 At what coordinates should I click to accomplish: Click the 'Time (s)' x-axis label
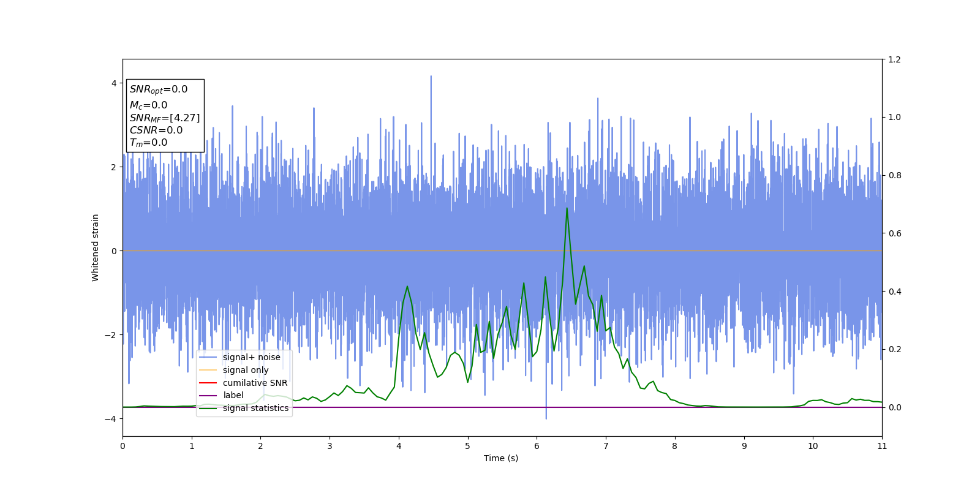pos(501,458)
